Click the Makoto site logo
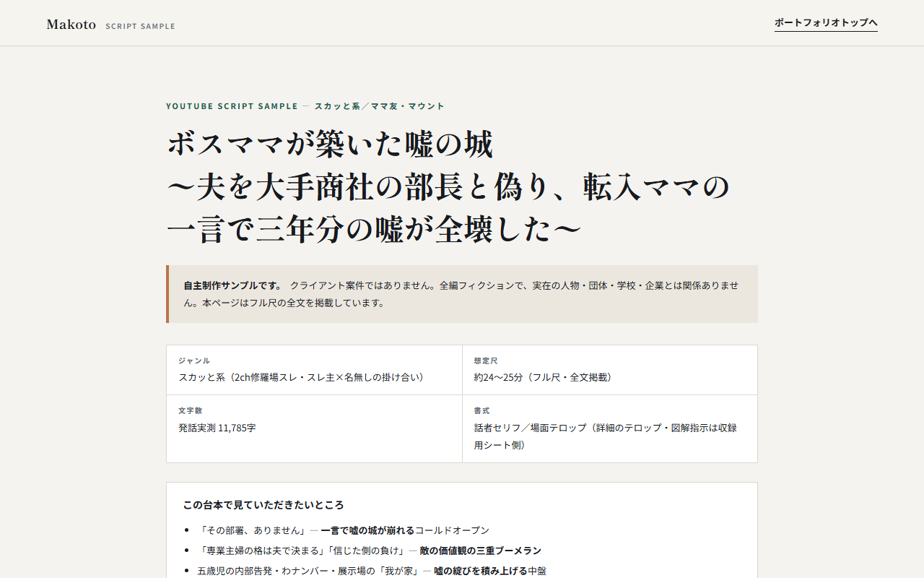The image size is (924, 578). (71, 25)
